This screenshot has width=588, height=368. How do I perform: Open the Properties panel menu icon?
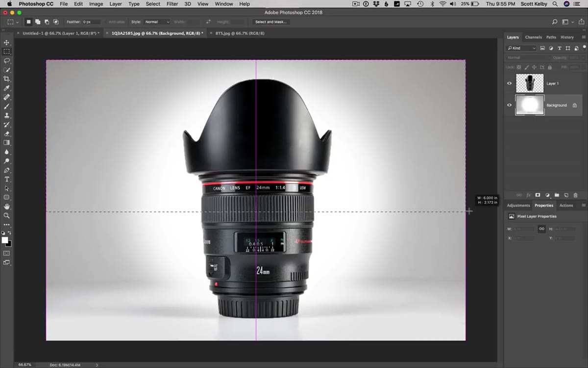click(x=583, y=206)
